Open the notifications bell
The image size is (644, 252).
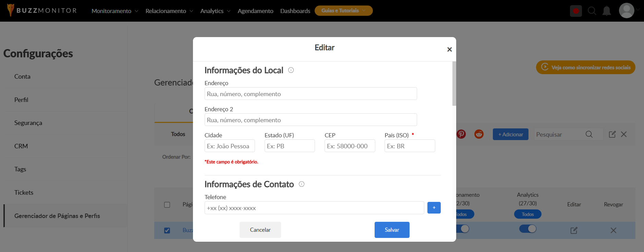tap(606, 11)
